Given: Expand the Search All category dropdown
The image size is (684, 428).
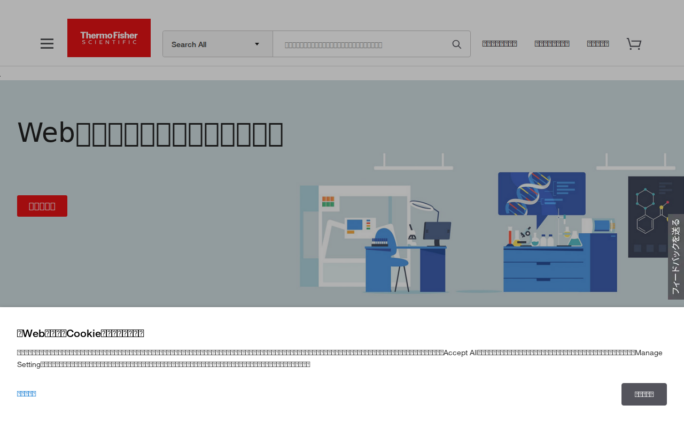Looking at the screenshot, I should pyautogui.click(x=216, y=44).
